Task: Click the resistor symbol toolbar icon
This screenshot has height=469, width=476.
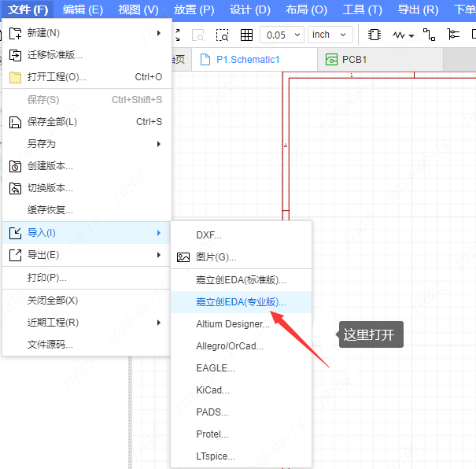Action: (x=399, y=35)
